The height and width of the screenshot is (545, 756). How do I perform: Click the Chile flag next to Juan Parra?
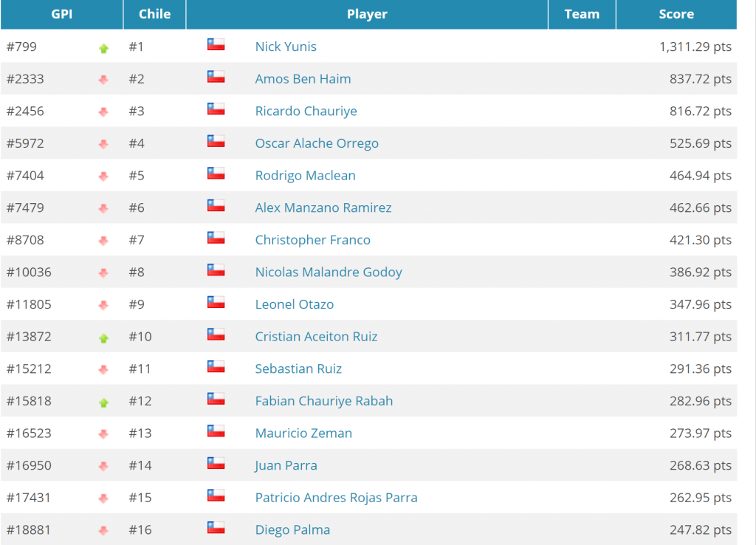(216, 464)
